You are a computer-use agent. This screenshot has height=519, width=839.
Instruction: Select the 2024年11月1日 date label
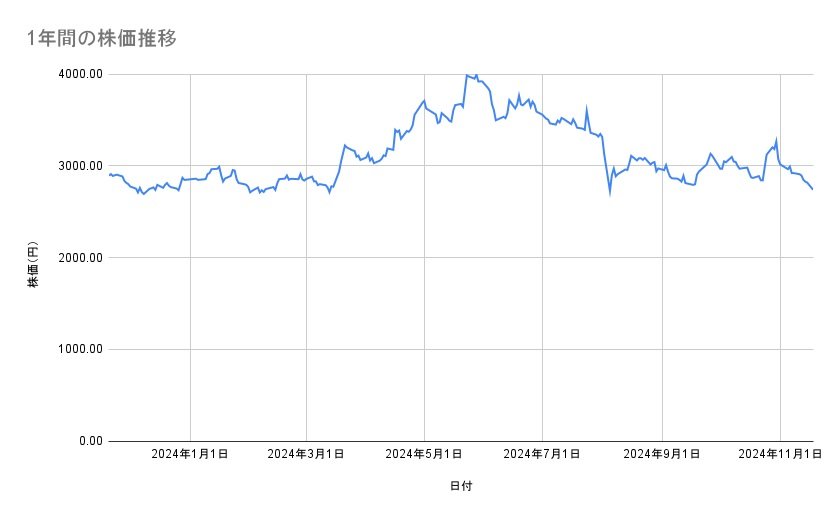[x=778, y=455]
